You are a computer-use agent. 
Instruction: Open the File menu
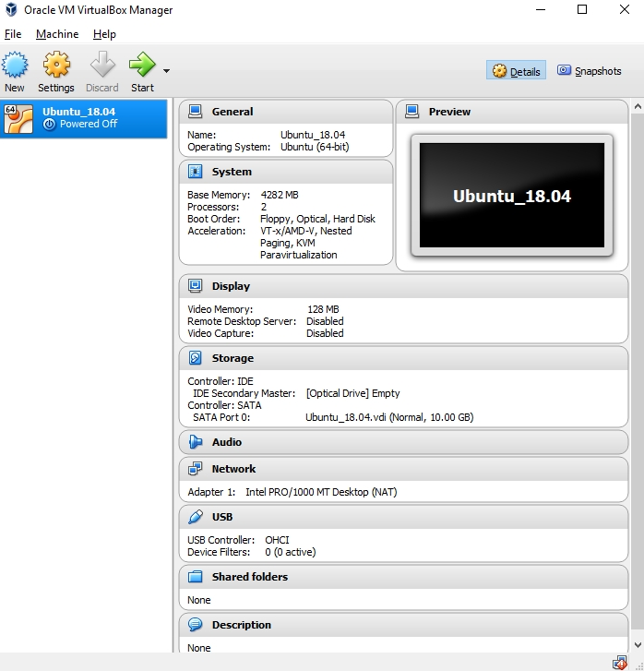[13, 34]
